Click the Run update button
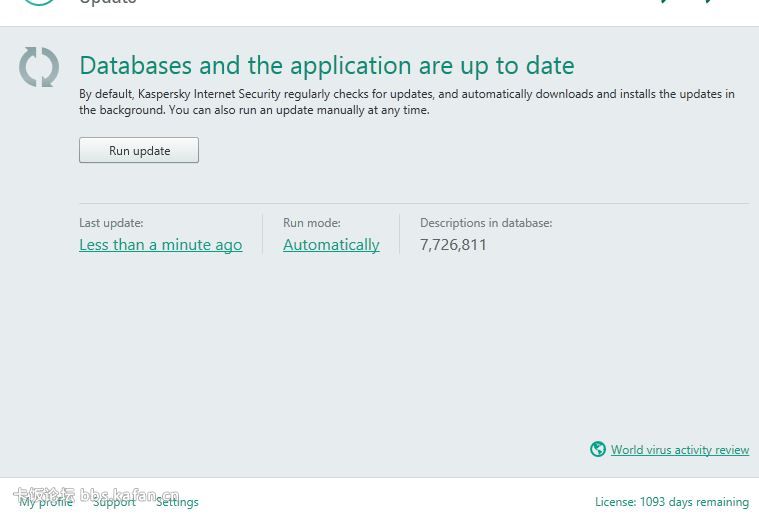 pos(139,150)
